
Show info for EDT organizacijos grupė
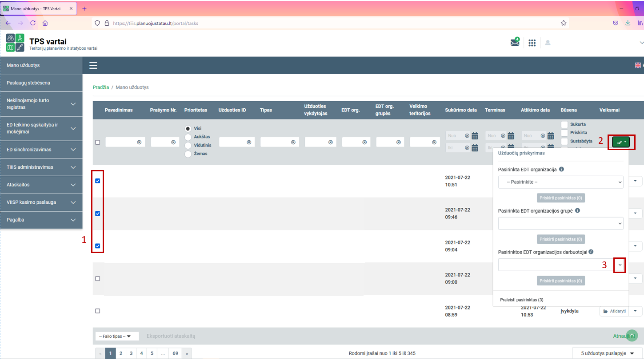[577, 210]
